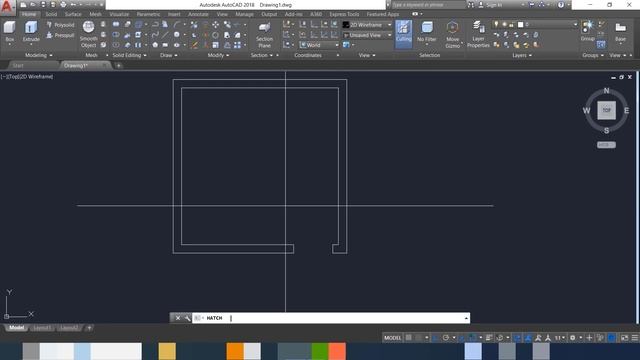Click the W compass direction on ViewCube
640x360 pixels.
point(586,110)
